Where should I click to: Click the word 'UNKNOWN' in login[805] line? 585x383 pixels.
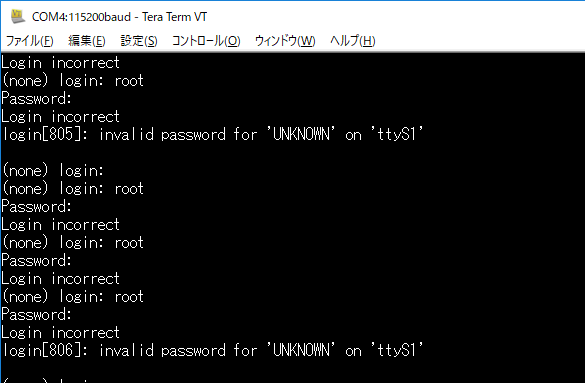coord(301,134)
